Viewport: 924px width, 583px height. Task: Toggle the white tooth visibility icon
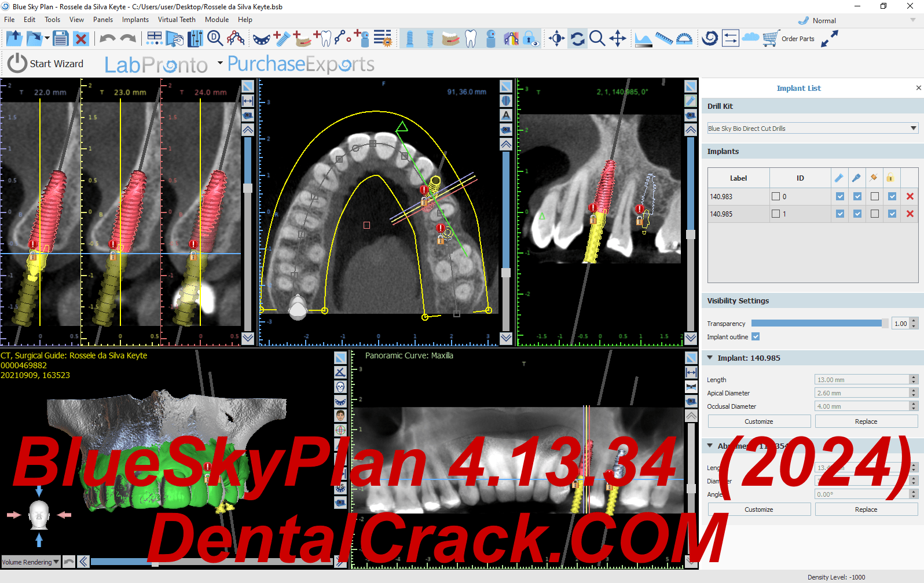pos(471,39)
